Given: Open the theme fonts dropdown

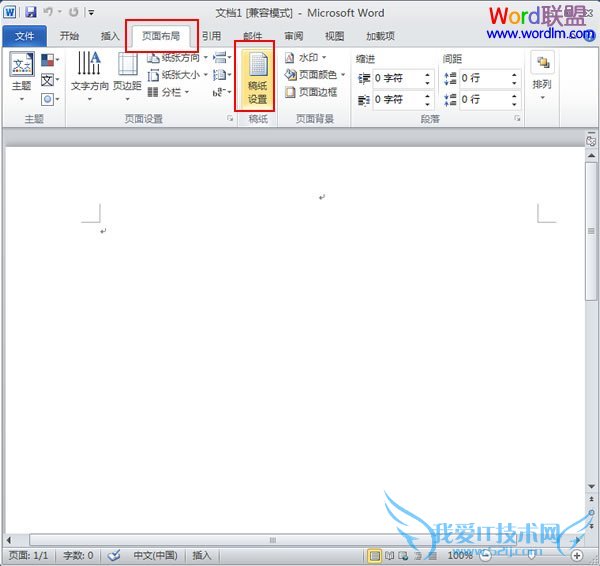Looking at the screenshot, I should click(x=50, y=80).
